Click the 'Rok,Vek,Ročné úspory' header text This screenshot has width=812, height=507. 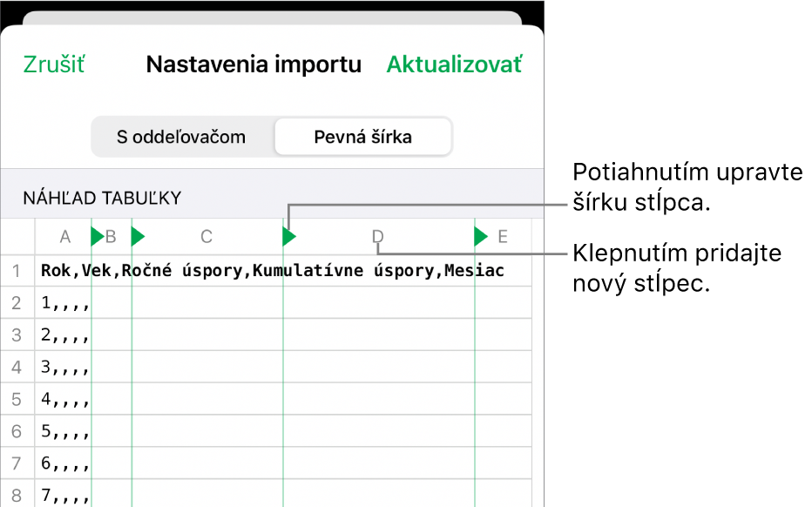coord(141,271)
